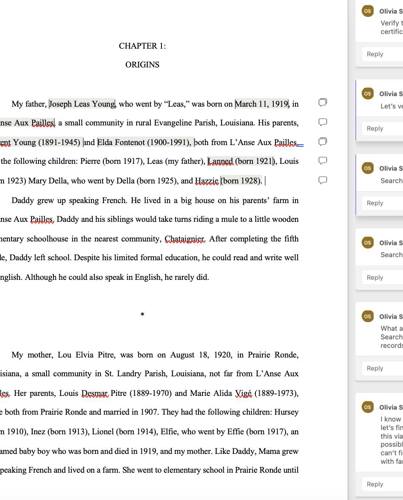The height and width of the screenshot is (500, 403).
Task: Click the avatar on the 'What a' comment
Action: pyautogui.click(x=367, y=316)
